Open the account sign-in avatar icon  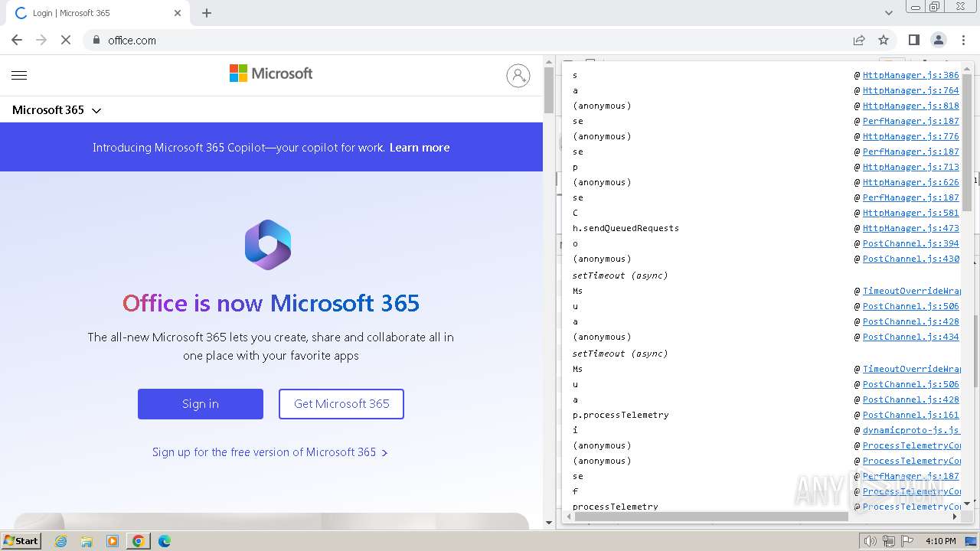click(518, 75)
